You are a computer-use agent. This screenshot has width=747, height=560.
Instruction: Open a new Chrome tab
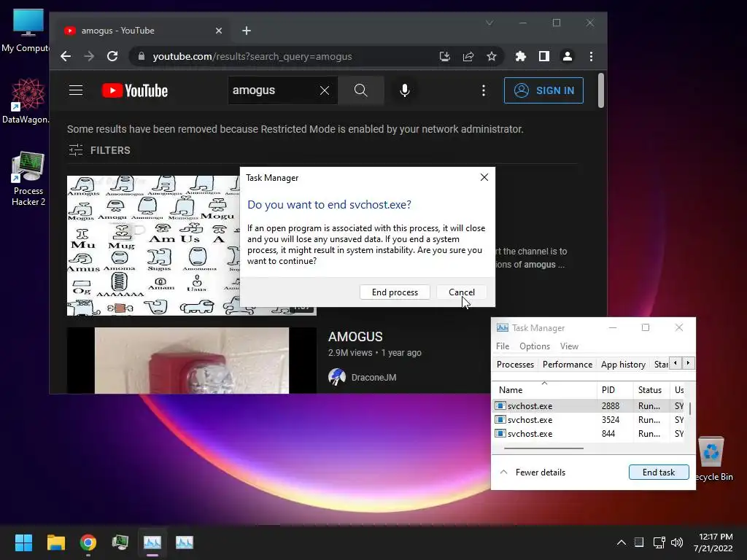[x=247, y=31]
